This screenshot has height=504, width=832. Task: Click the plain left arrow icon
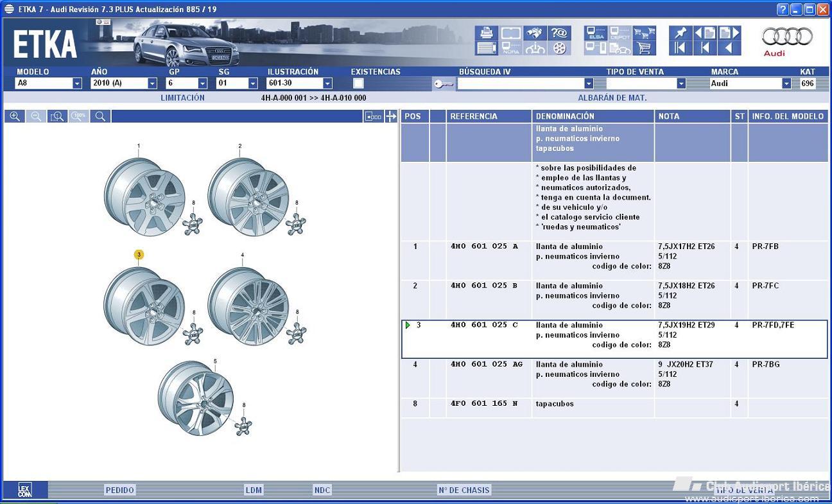(729, 48)
